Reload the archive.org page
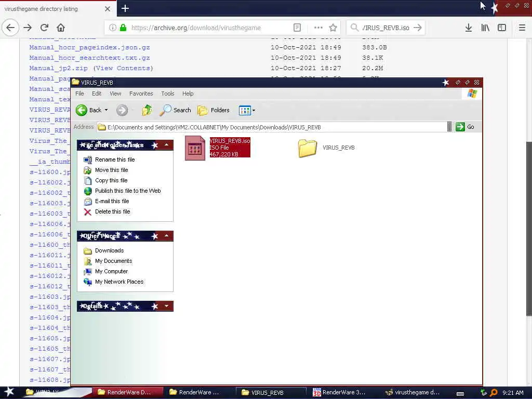The height and width of the screenshot is (399, 532). [x=45, y=28]
